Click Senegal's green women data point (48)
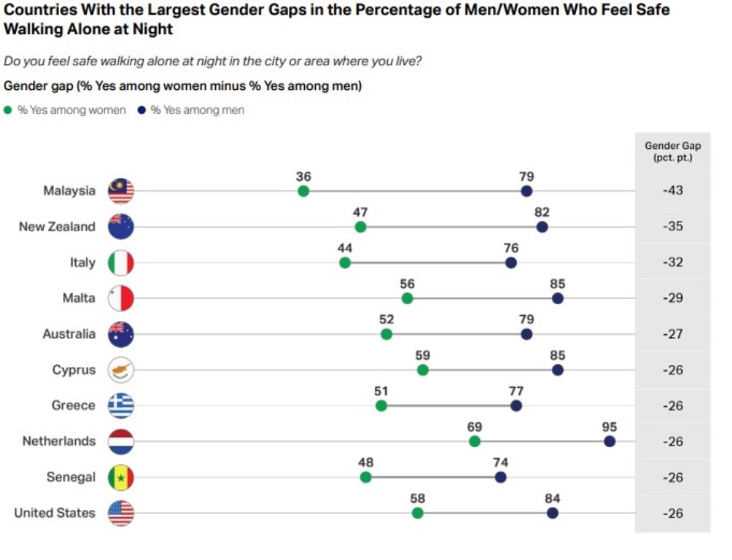This screenshot has height=560, width=732. (x=366, y=477)
